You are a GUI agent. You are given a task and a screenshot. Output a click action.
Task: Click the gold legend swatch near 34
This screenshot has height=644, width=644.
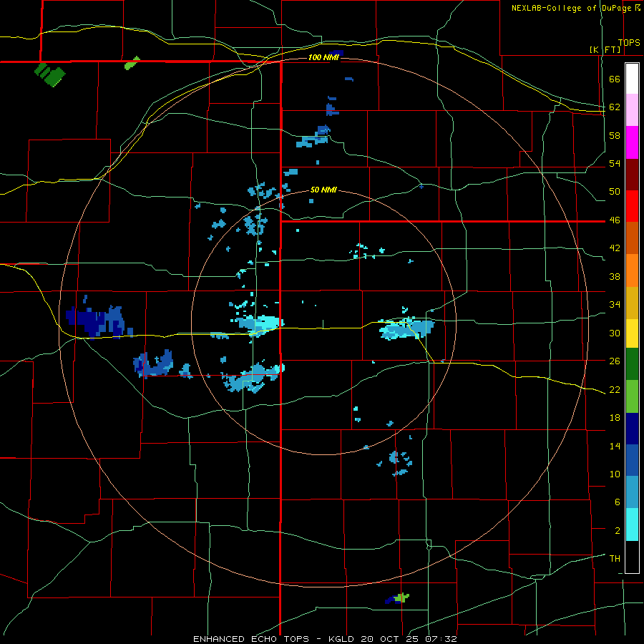click(632, 303)
